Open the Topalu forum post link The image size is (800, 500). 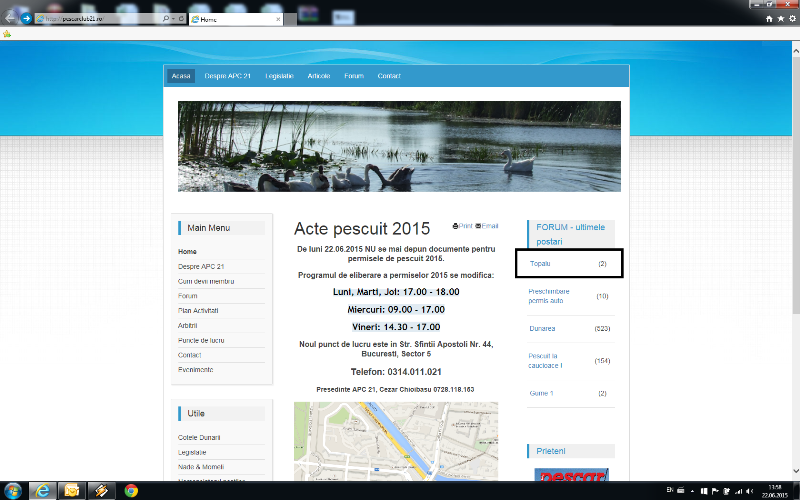click(x=541, y=263)
